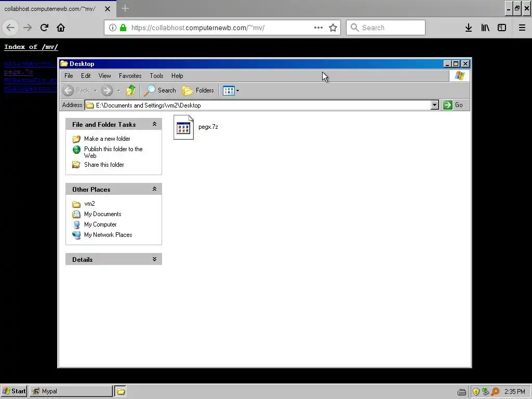Click Make a new folder

(107, 138)
